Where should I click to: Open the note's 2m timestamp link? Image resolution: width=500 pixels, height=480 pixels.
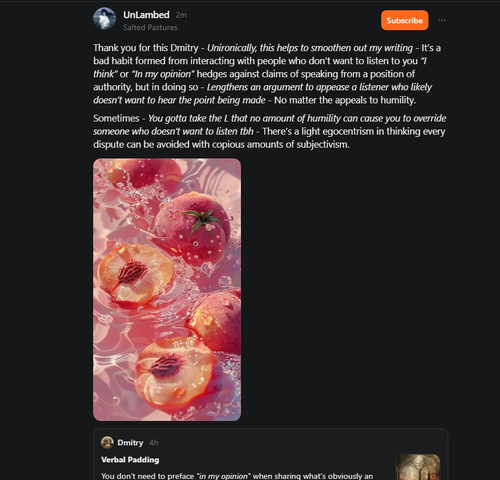tap(181, 15)
